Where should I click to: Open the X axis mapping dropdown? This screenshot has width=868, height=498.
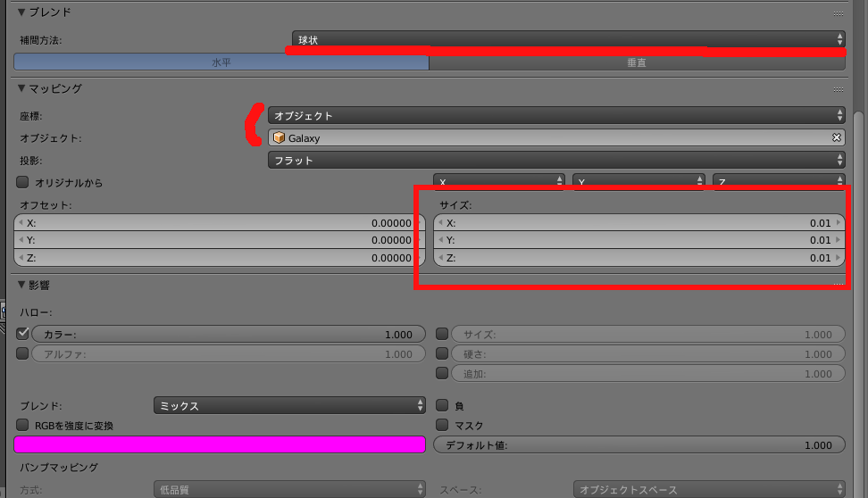pos(499,181)
